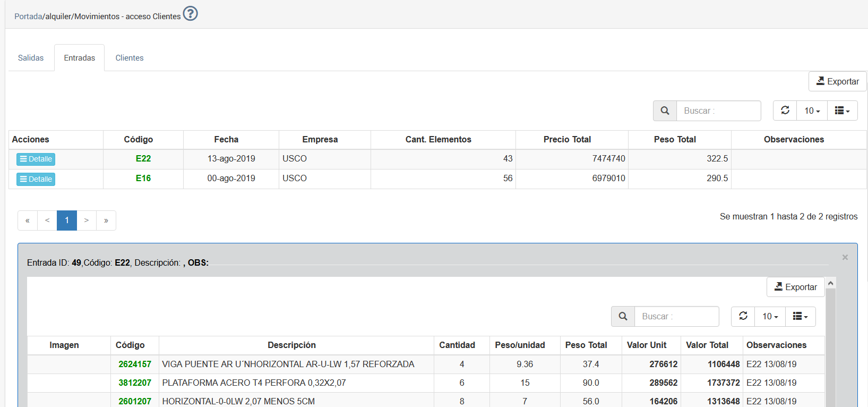
Task: Open columns dropdown in upper table toolbar
Action: tap(842, 111)
